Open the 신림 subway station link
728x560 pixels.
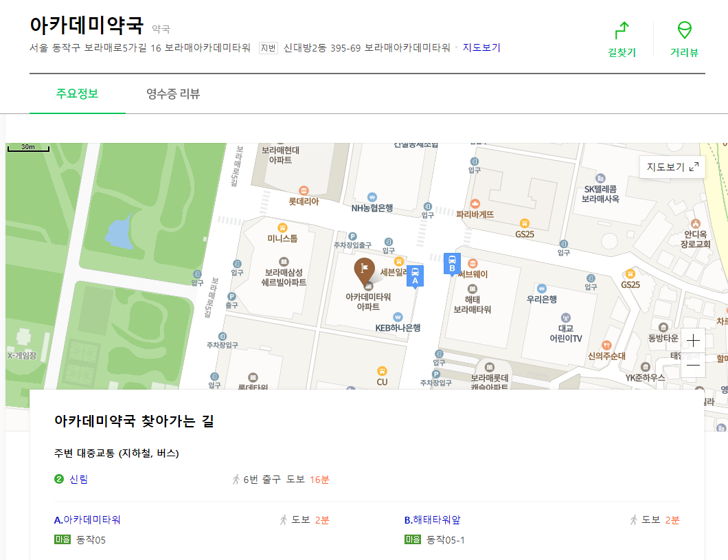78,479
